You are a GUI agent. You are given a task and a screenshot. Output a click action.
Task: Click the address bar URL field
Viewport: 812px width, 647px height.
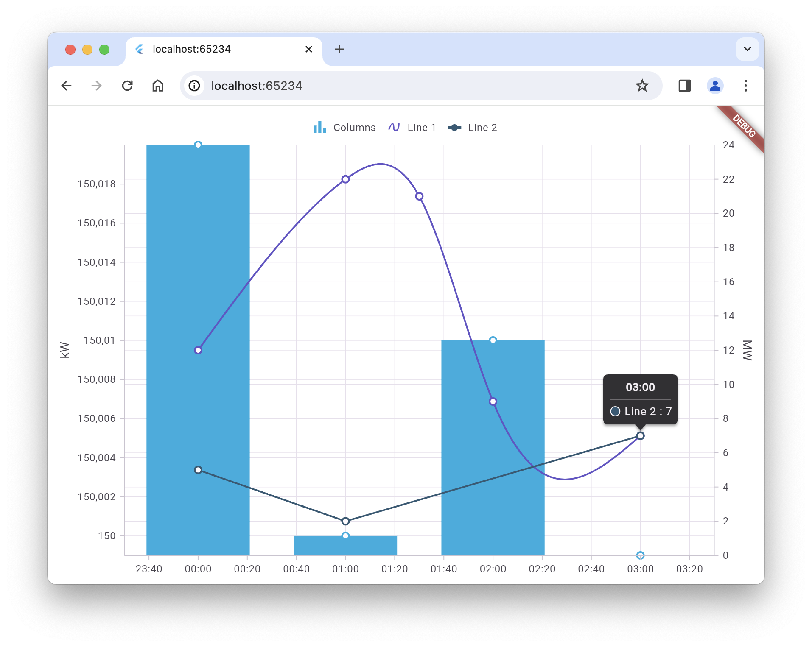click(x=382, y=86)
